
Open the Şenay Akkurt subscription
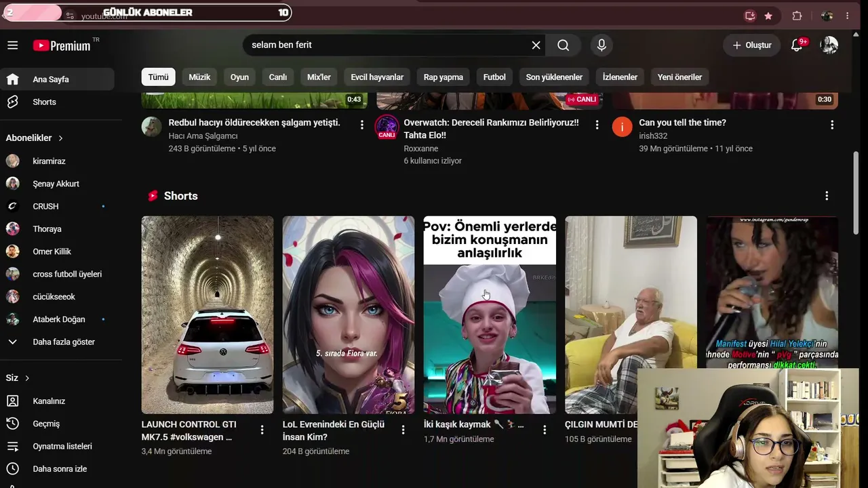(x=57, y=184)
